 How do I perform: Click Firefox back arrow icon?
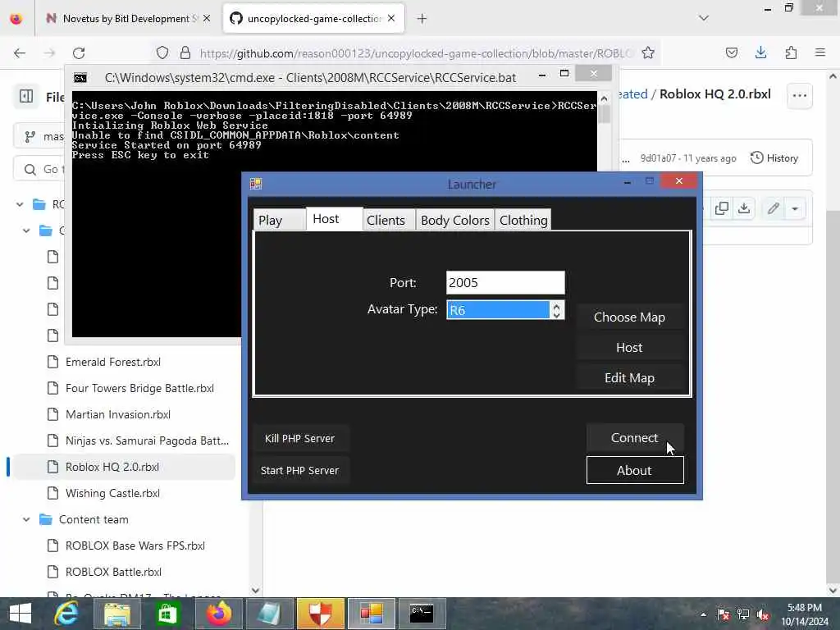pos(20,52)
